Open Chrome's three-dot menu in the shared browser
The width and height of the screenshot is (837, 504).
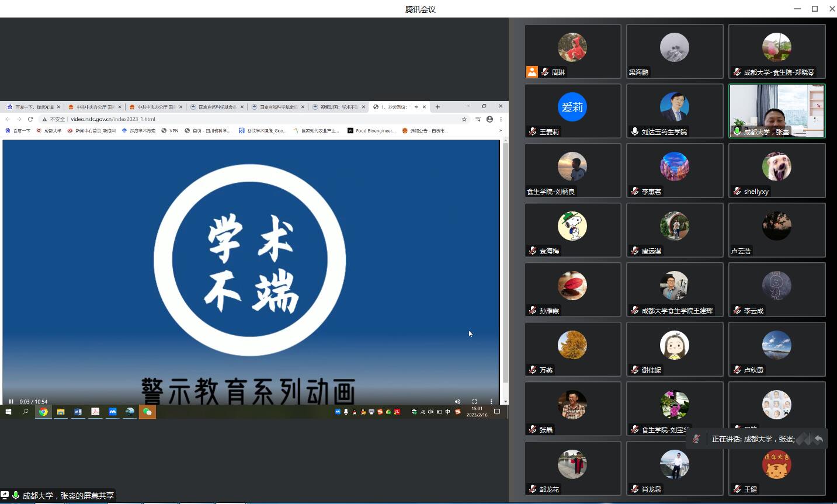tap(501, 119)
